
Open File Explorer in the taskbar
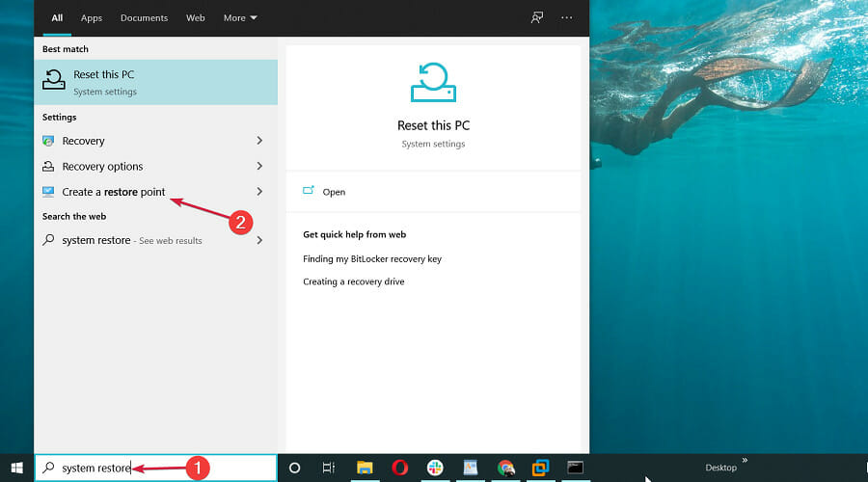[365, 468]
